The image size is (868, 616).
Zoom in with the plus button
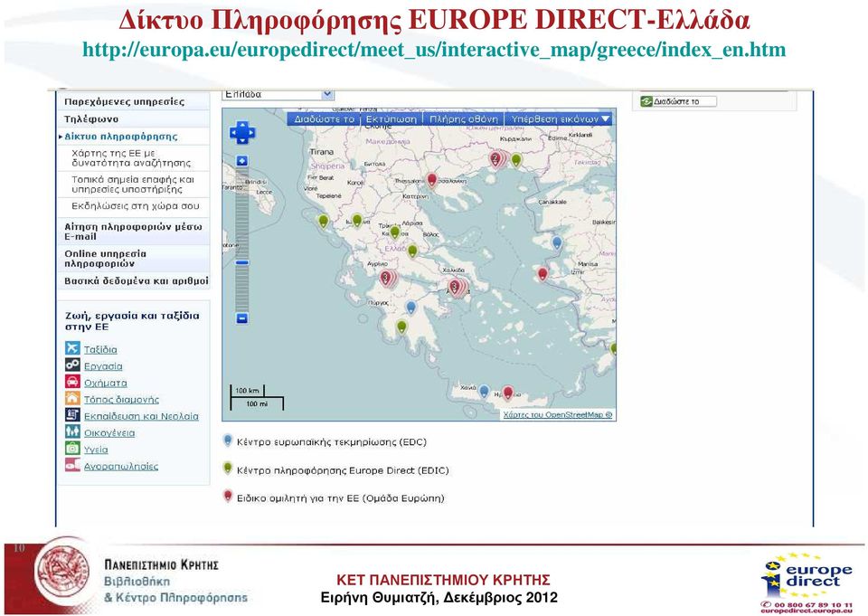pyautogui.click(x=242, y=161)
